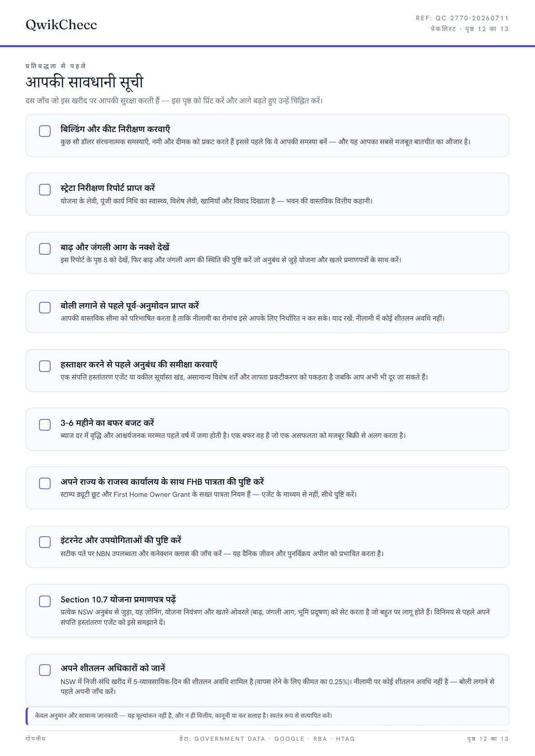Click the Section 10.7 योजना प्रमाणपत्र पढ़ें title
The width and height of the screenshot is (535, 756).
[x=118, y=599]
